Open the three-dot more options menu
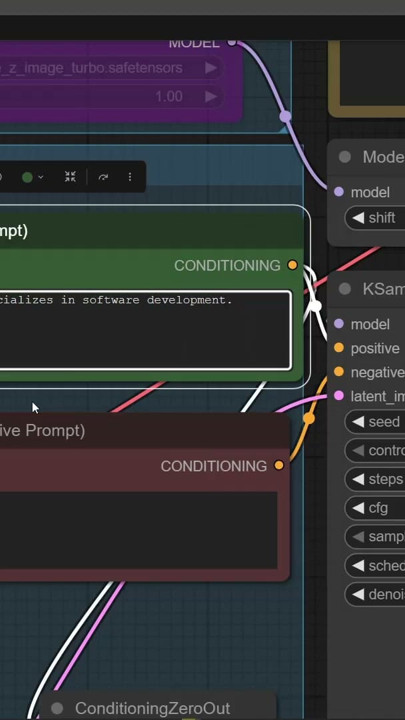405x720 pixels. [x=130, y=177]
